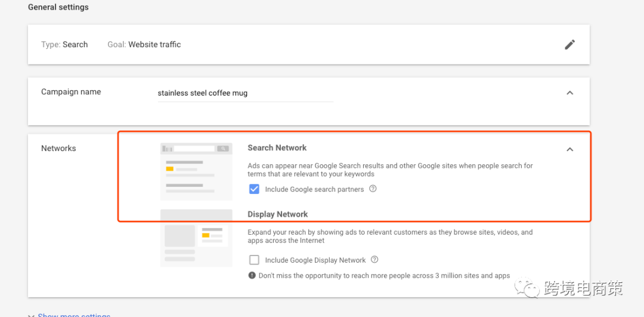
Task: Edit the campaign name field
Action: pyautogui.click(x=244, y=93)
